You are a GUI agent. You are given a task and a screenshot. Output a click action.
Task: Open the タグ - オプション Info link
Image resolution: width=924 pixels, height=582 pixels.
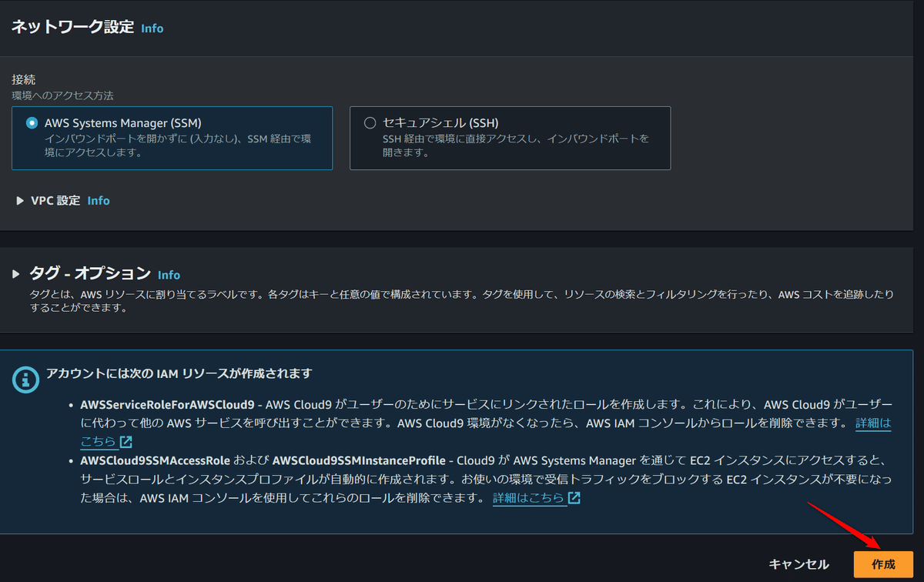[x=169, y=274]
